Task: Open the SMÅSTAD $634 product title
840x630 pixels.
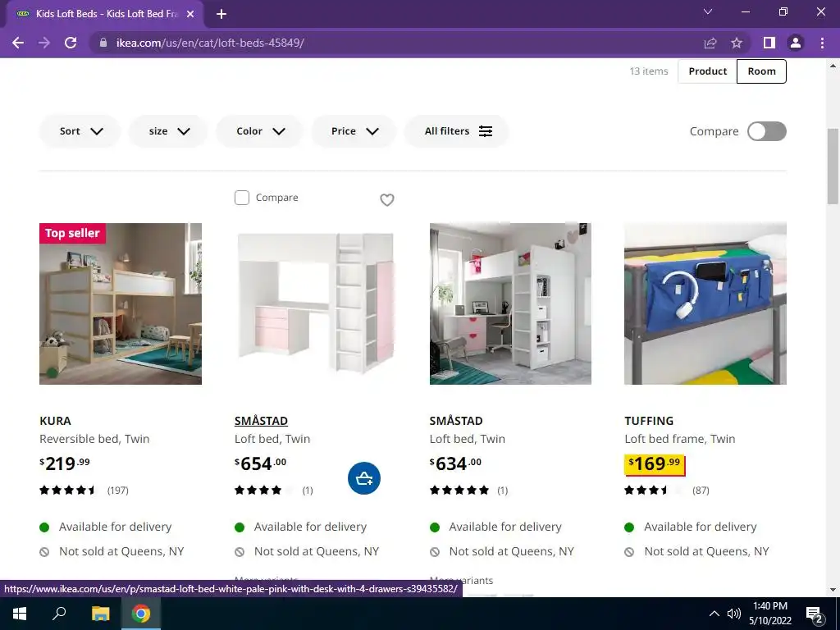Action: [456, 421]
